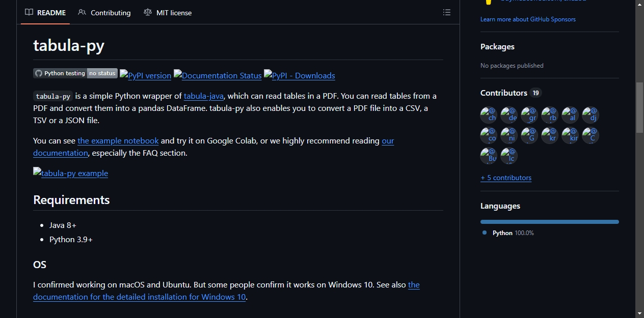Open the PyPI version badge
Viewport: 644px width, 318px height.
click(x=146, y=75)
